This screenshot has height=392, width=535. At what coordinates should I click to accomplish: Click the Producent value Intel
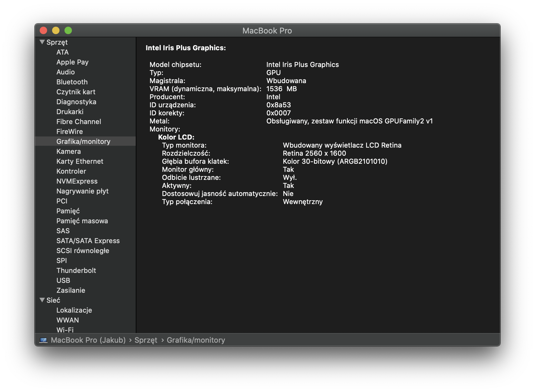tap(273, 97)
